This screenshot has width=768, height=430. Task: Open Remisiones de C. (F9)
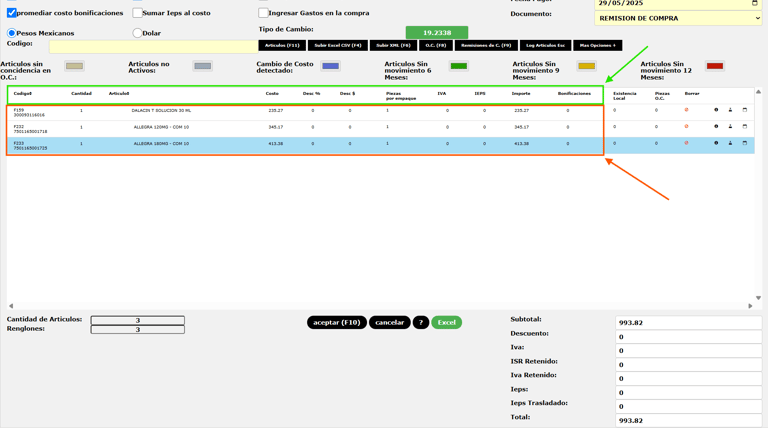(x=486, y=46)
